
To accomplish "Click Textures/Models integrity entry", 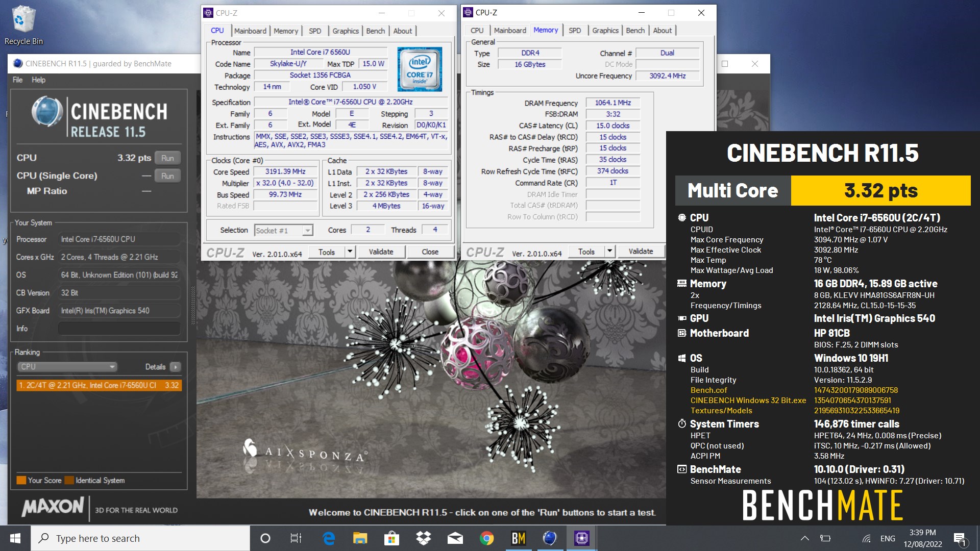I will pos(721,411).
